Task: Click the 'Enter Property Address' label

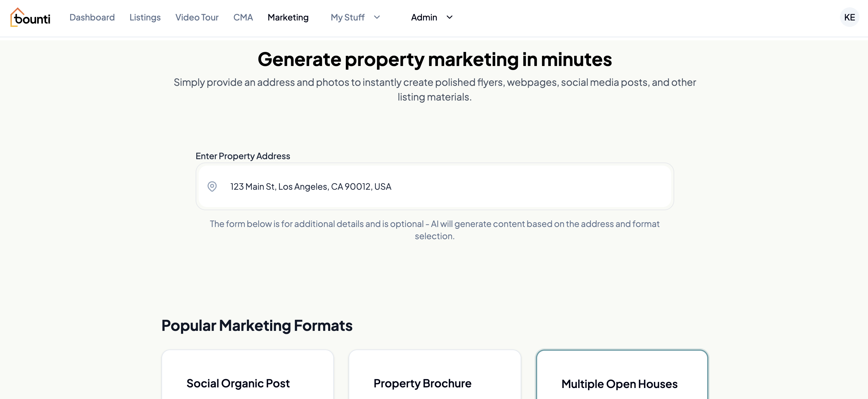Action: click(x=243, y=156)
